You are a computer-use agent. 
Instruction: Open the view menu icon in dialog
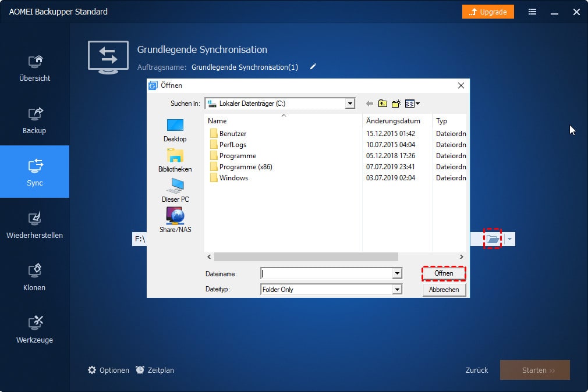412,104
